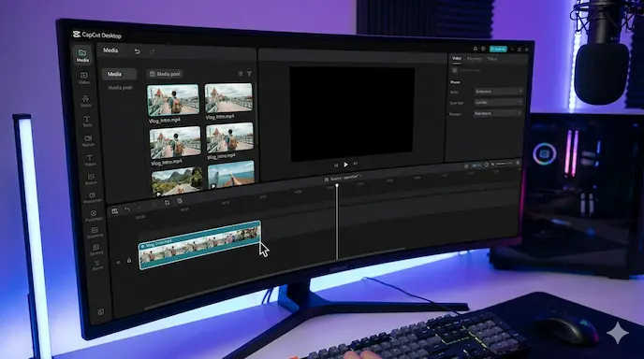Switch to the Video tab in properties panel
Image resolution: width=644 pixels, height=359 pixels.
tap(457, 59)
